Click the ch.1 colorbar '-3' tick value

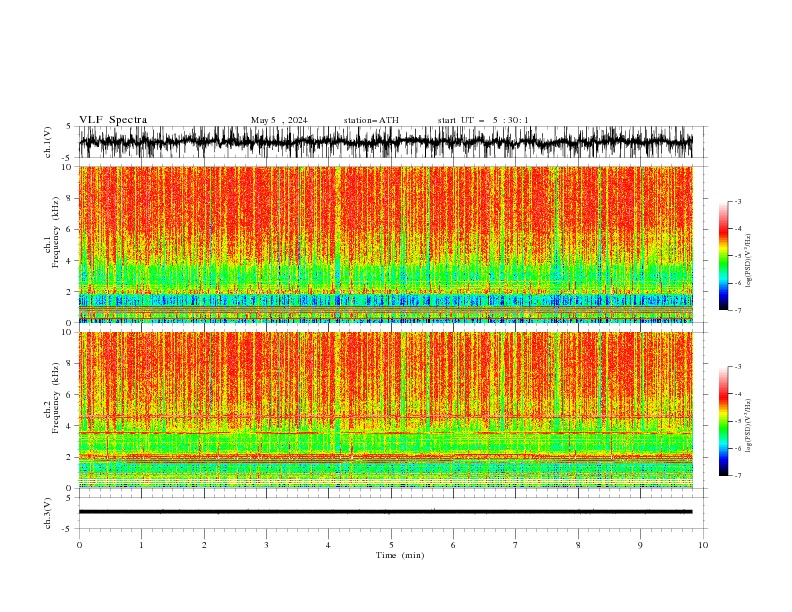click(x=737, y=201)
